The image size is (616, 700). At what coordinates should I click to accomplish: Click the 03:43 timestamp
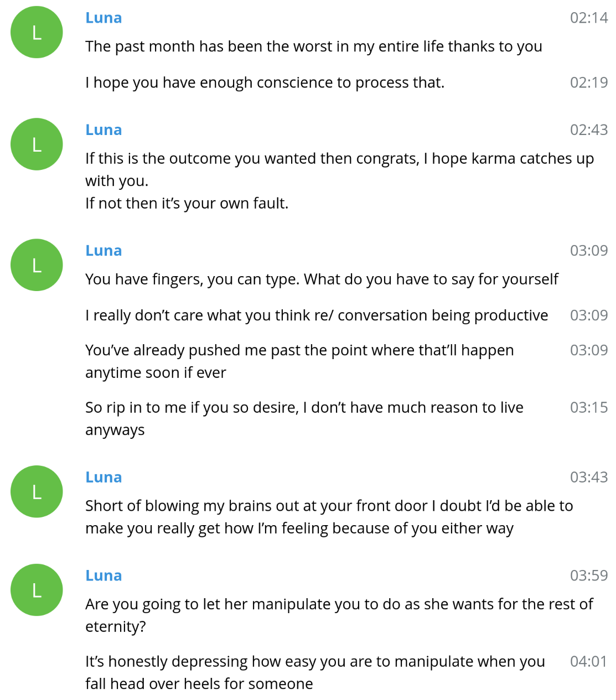589,477
